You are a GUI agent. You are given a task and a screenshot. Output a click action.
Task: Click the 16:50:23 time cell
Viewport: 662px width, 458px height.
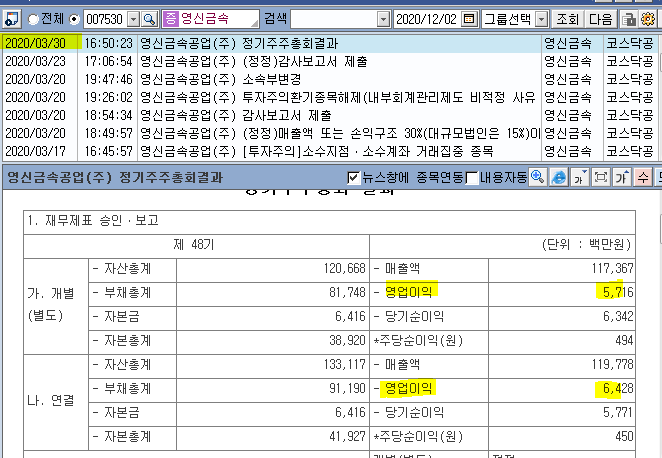point(108,43)
